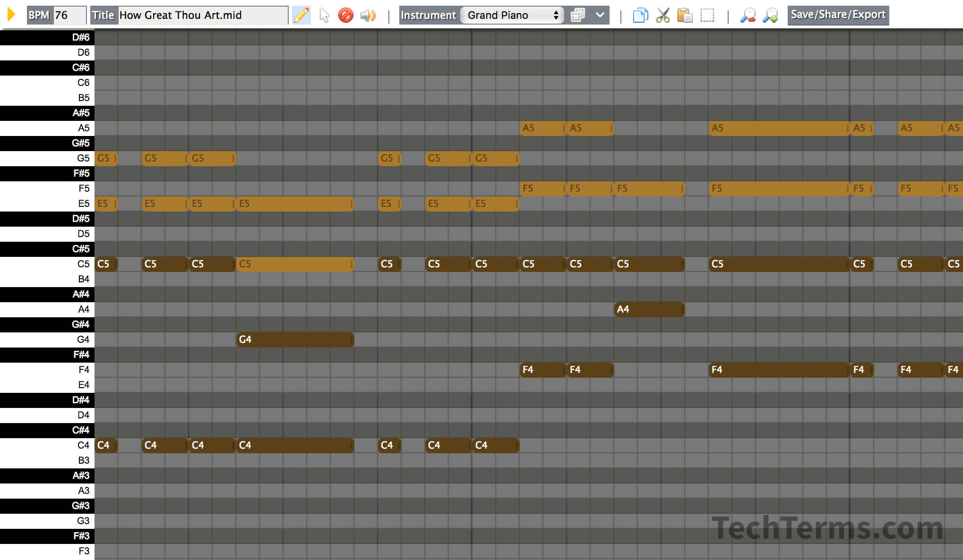This screenshot has width=963, height=560.
Task: Choose the red erase tool
Action: [346, 15]
